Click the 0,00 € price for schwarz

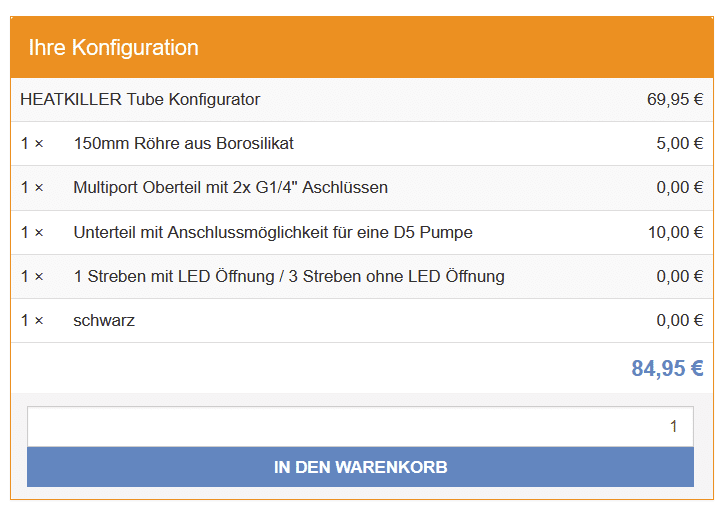tap(680, 320)
